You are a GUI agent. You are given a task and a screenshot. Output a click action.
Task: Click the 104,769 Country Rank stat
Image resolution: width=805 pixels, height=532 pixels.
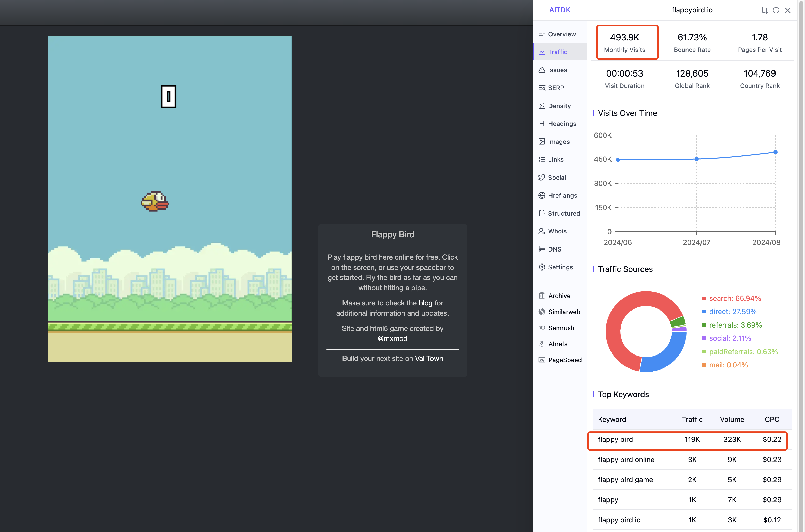click(759, 79)
